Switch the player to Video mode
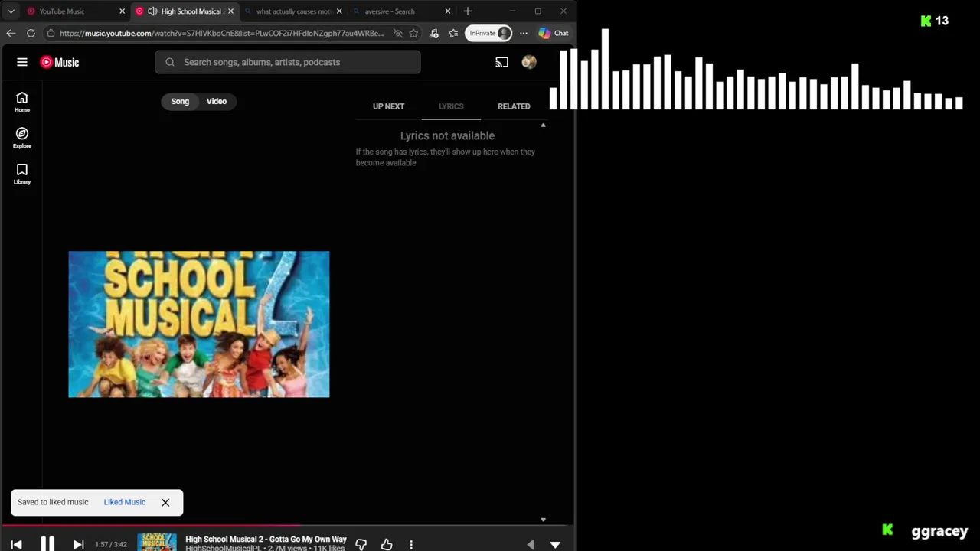This screenshot has height=551, width=980. [217, 101]
